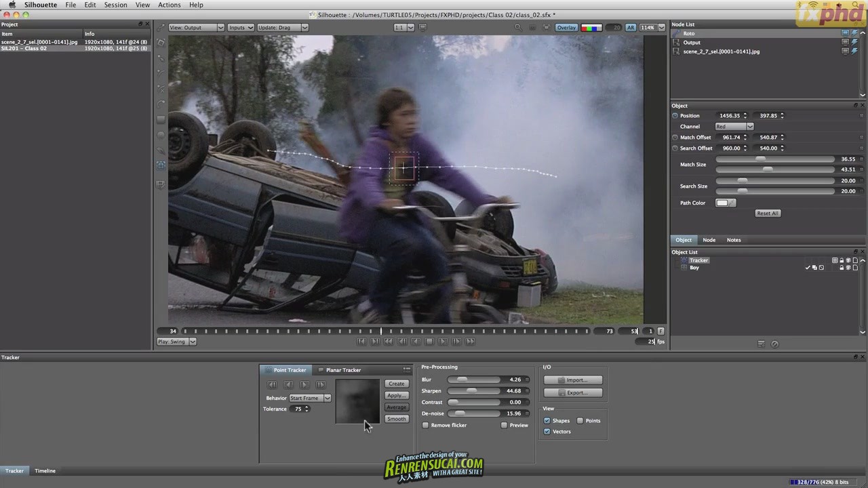Open the Play: Swing dropdown

click(176, 342)
